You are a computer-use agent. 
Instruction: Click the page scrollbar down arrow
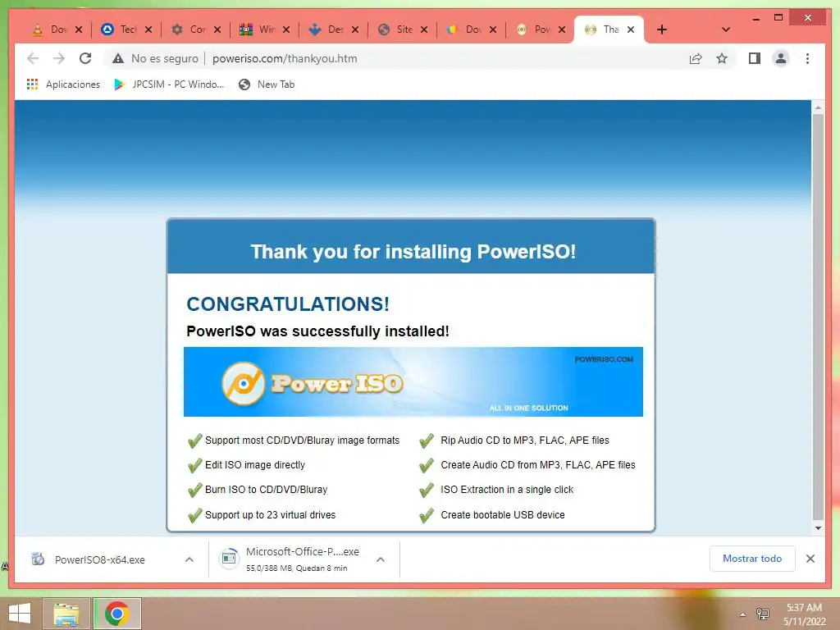tap(818, 528)
